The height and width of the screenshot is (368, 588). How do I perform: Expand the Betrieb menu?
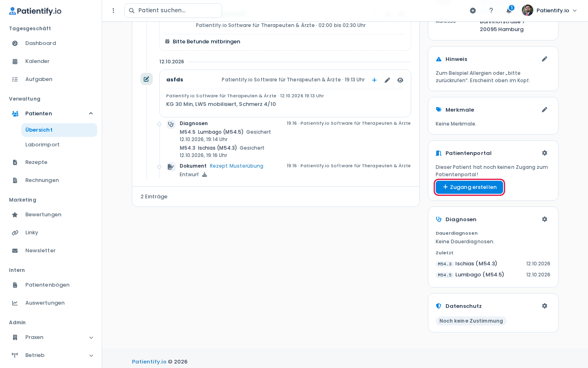(51, 355)
